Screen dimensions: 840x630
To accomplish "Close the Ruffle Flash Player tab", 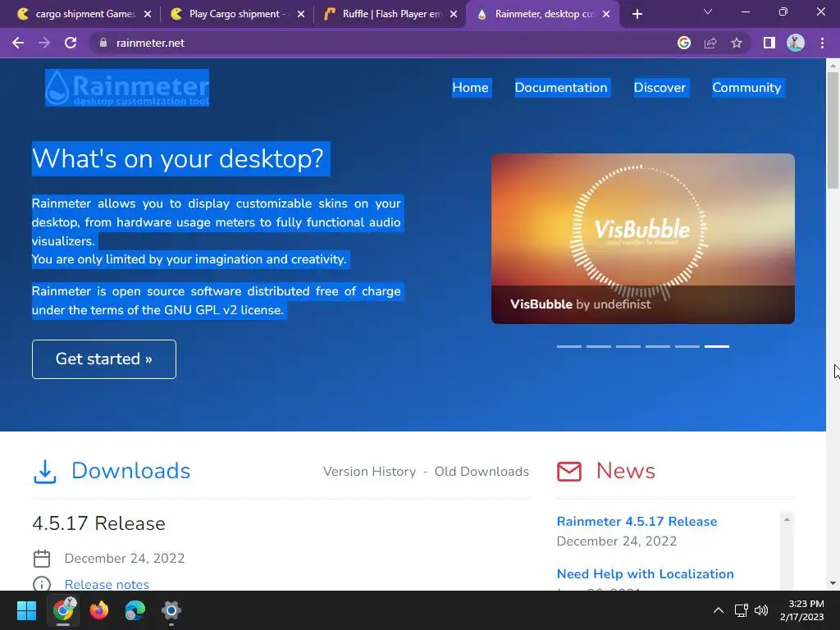I will [454, 15].
